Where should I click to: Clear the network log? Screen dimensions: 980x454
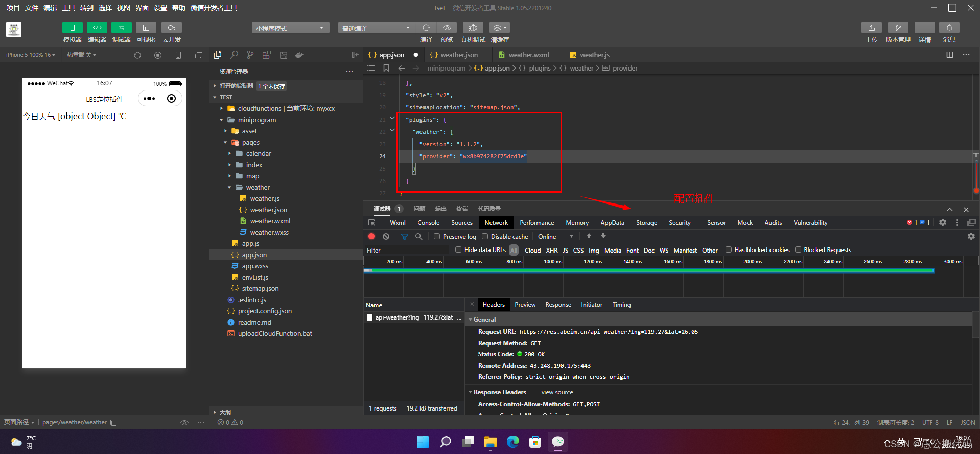click(x=386, y=236)
